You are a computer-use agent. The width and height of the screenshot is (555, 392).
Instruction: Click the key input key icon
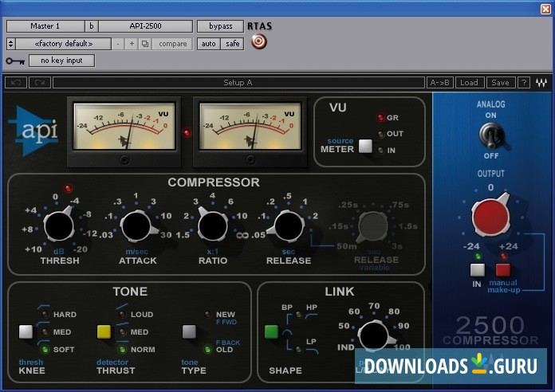(14, 61)
